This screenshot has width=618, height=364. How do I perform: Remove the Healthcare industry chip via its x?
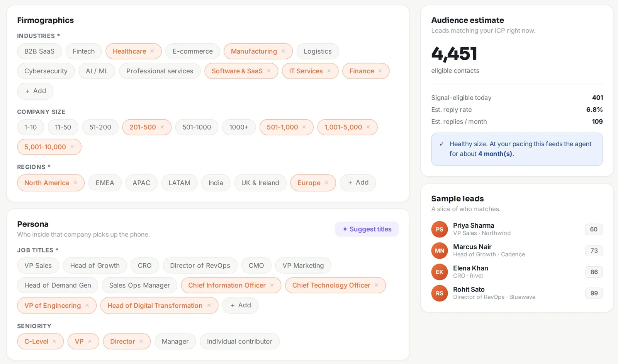(x=152, y=51)
